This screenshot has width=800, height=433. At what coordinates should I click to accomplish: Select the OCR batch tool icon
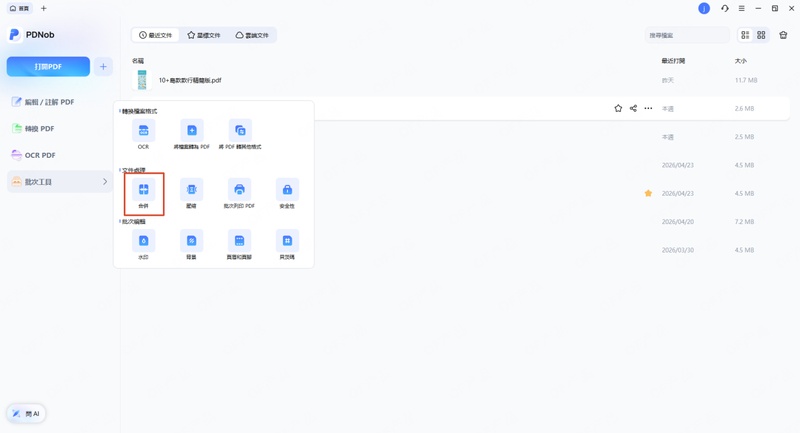[x=143, y=131]
